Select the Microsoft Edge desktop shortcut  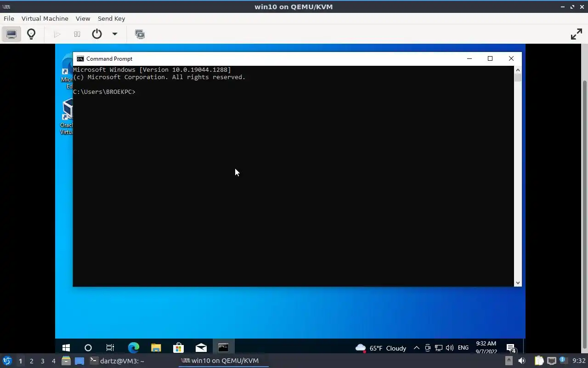coord(67,72)
